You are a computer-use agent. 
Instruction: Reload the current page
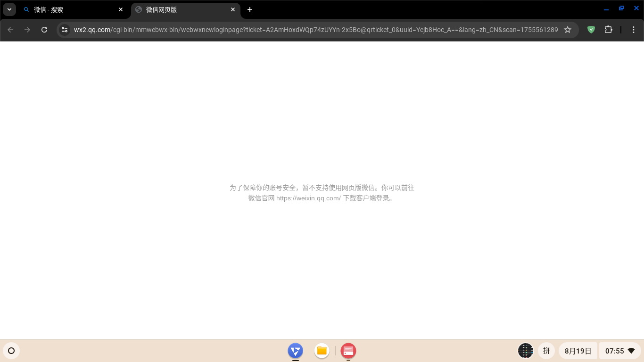coord(44,30)
